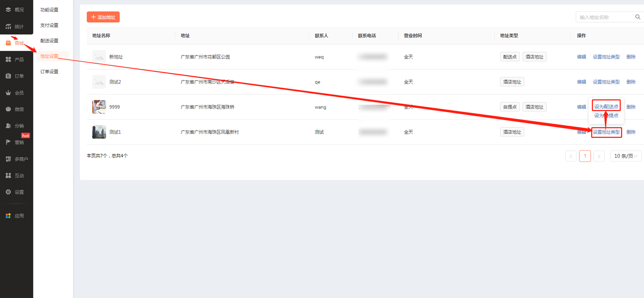Open 分销 distribution in the sidebar
Image resolution: width=644 pixels, height=298 pixels.
[15, 126]
